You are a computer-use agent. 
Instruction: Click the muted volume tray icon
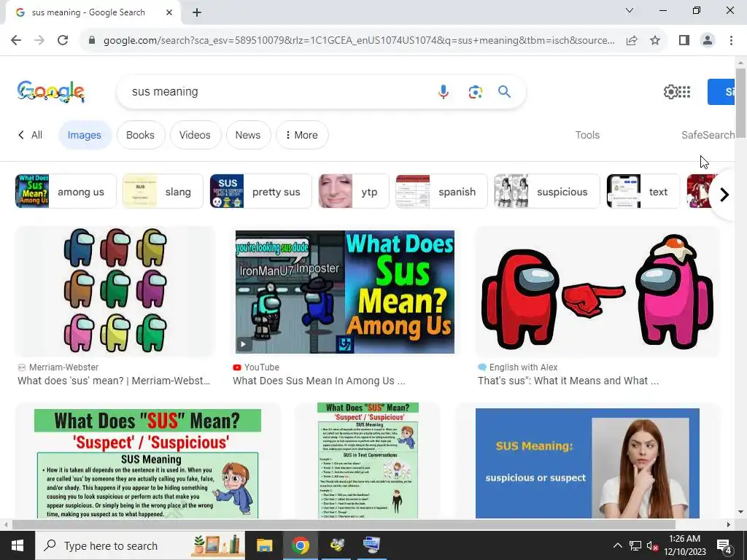pyautogui.click(x=652, y=545)
